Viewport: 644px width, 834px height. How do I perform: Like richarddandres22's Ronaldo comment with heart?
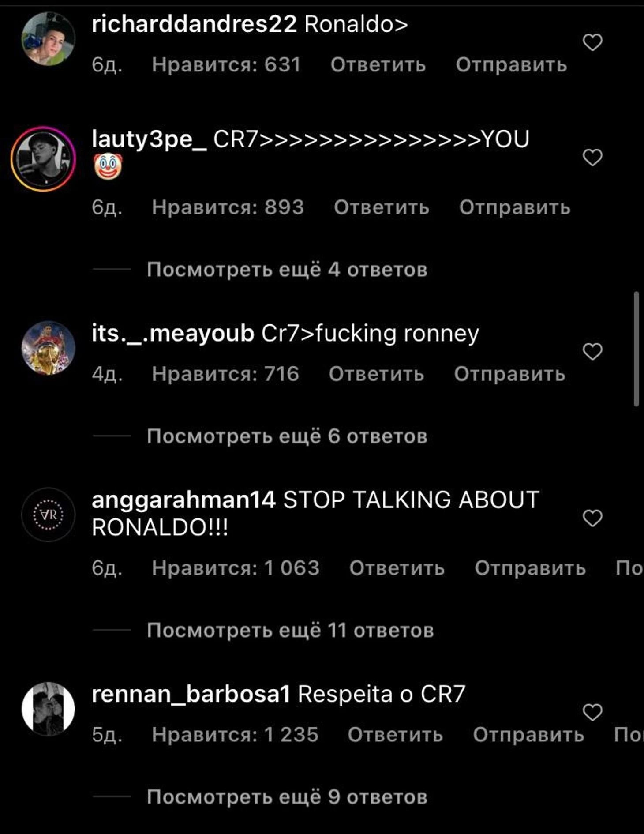(x=592, y=42)
